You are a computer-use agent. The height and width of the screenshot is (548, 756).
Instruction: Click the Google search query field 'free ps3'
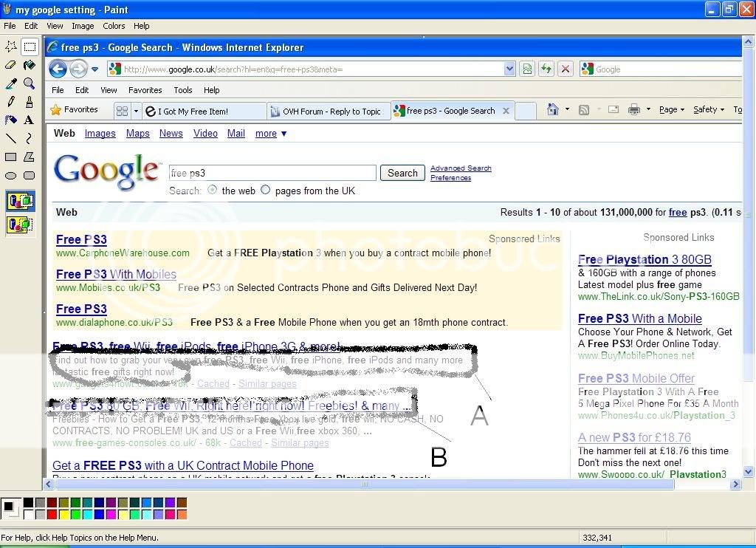pos(272,173)
